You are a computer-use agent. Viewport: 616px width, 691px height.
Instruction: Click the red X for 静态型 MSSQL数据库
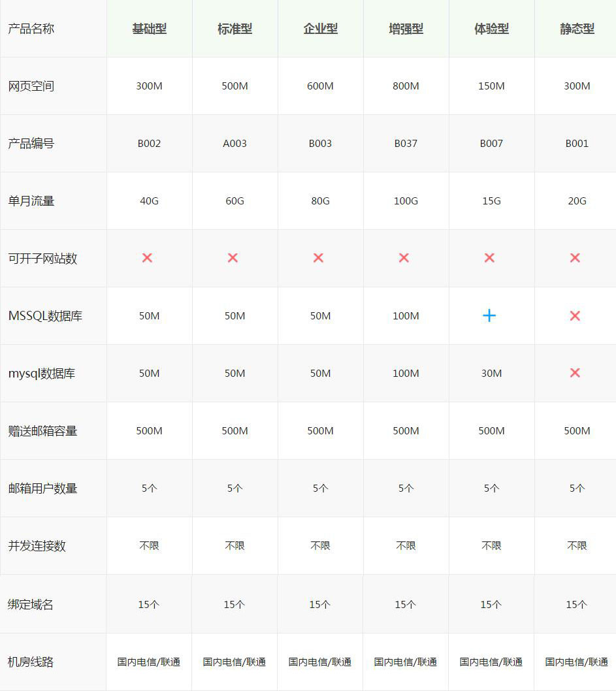pos(575,315)
